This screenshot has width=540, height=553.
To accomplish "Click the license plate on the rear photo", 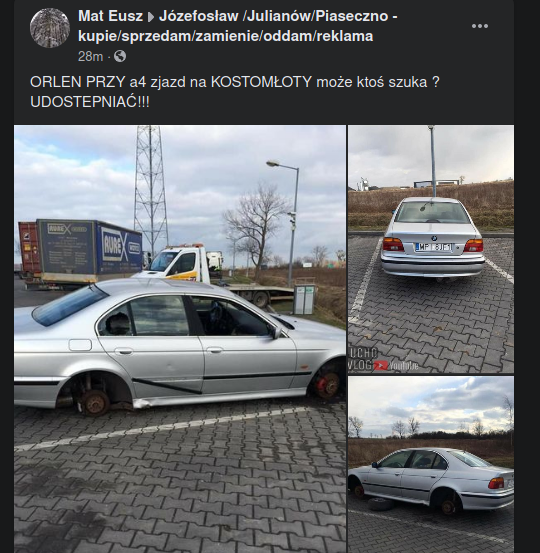I will pos(433,247).
